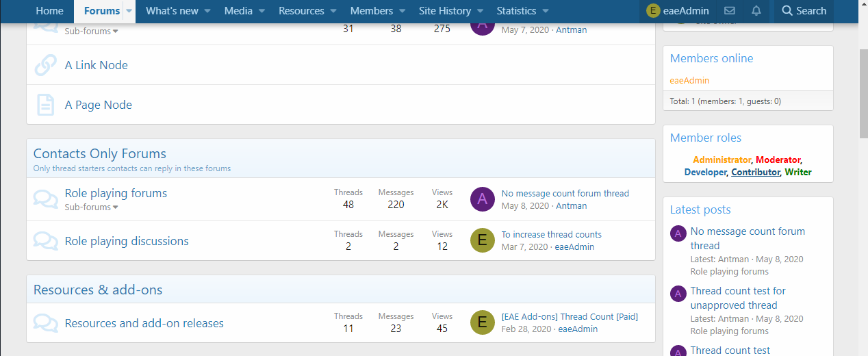Open the alerts bell icon

(756, 11)
